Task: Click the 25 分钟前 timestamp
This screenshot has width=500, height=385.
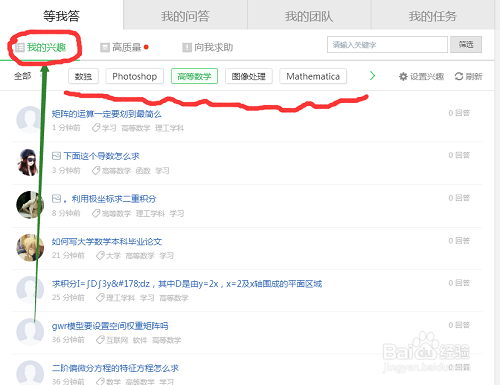Action: tap(68, 298)
